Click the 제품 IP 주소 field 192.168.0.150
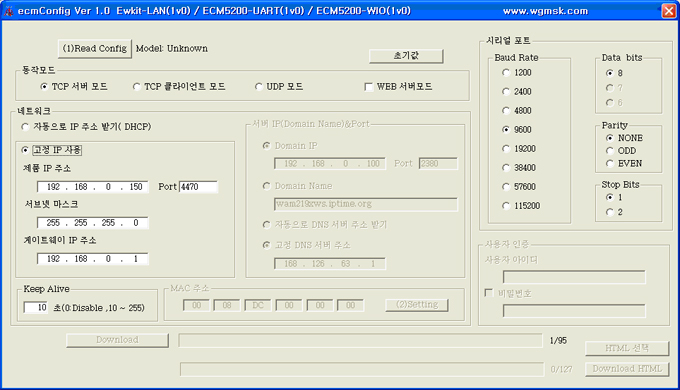The width and height of the screenshot is (680, 390). [92, 187]
